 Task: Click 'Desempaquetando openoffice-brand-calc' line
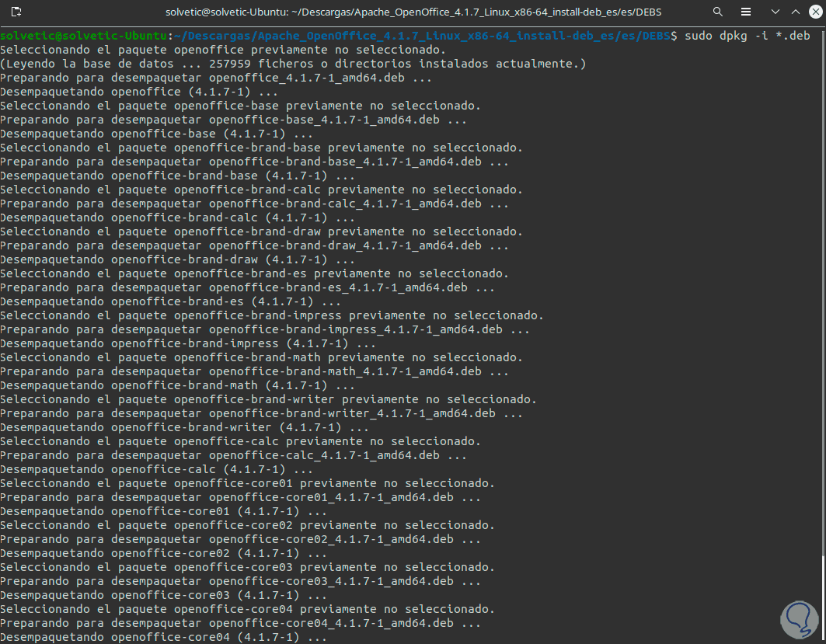(177, 218)
